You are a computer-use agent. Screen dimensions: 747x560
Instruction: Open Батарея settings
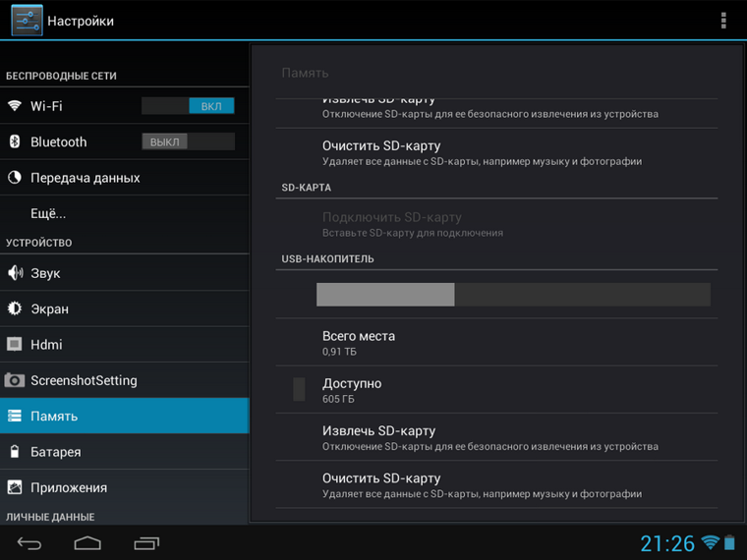(125, 451)
